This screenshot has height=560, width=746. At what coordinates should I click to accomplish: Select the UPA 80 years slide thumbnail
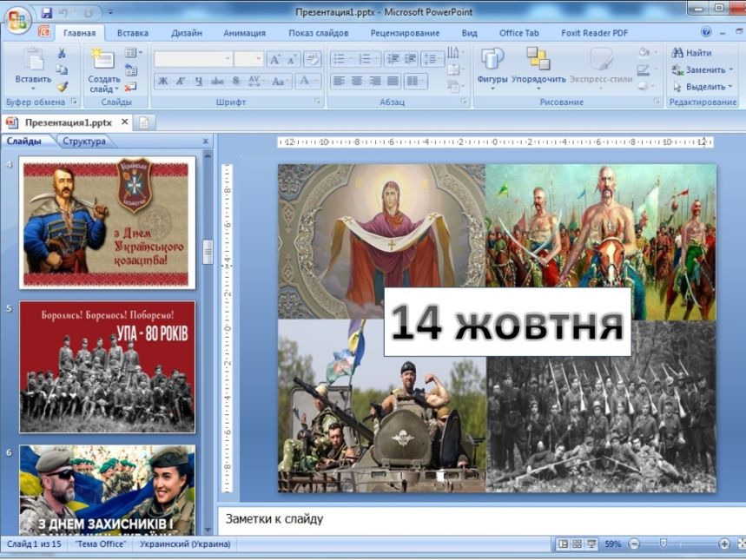107,366
